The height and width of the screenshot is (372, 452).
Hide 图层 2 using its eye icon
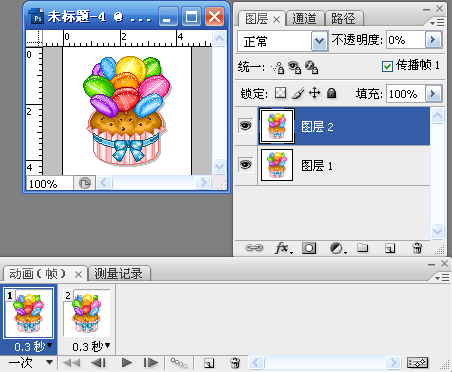(246, 126)
